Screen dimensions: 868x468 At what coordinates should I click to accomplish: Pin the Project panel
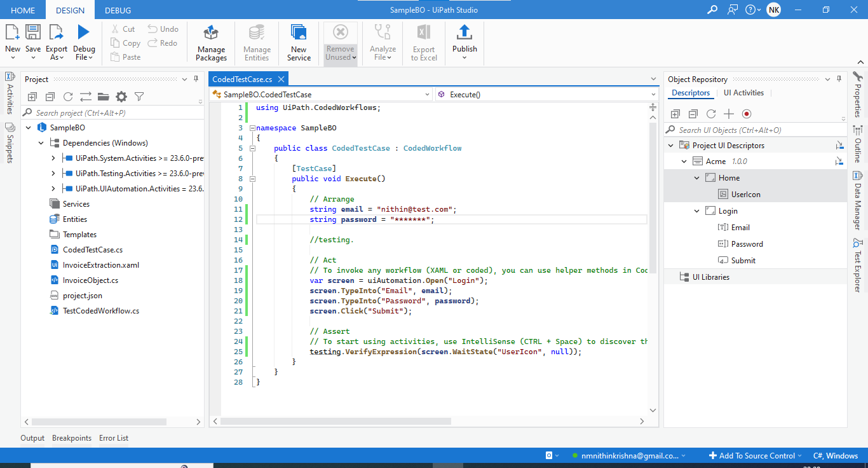coord(196,79)
